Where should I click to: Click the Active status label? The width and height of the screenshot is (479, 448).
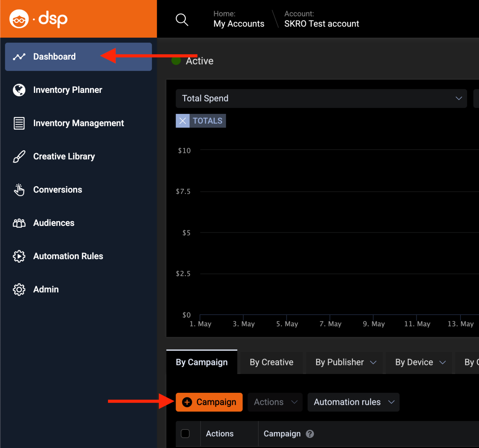point(200,61)
